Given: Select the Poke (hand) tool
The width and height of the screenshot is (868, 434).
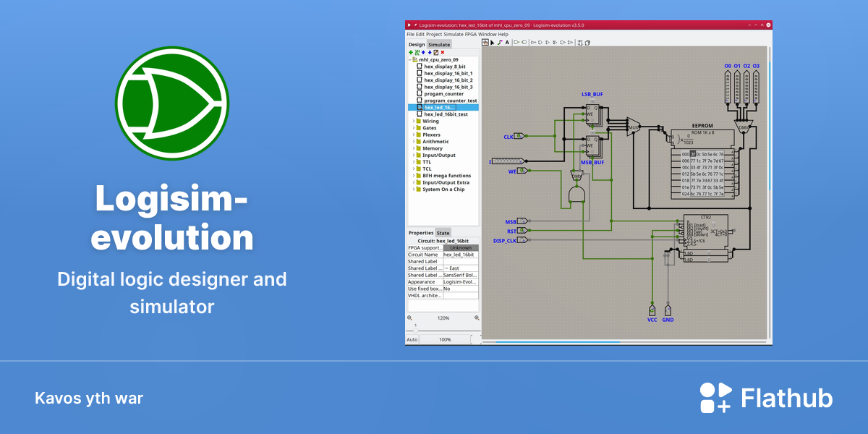Looking at the screenshot, I should pos(485,42).
